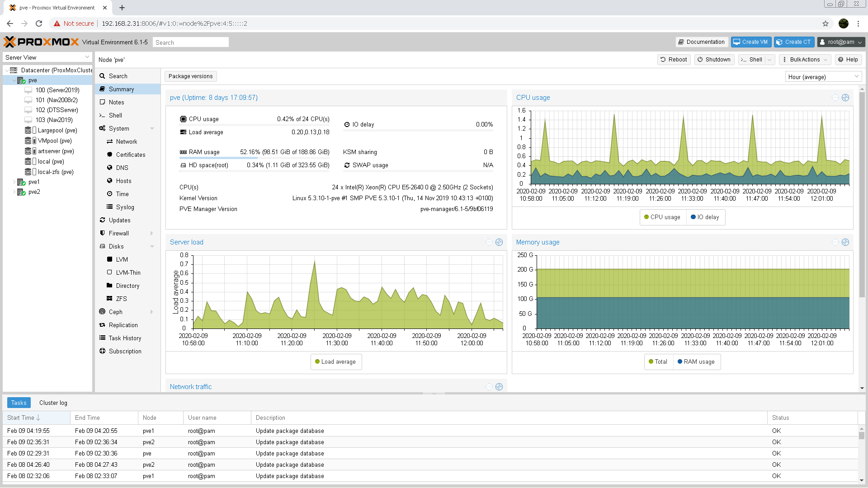This screenshot has width=868, height=488.
Task: Open a new browser tab
Action: click(122, 8)
